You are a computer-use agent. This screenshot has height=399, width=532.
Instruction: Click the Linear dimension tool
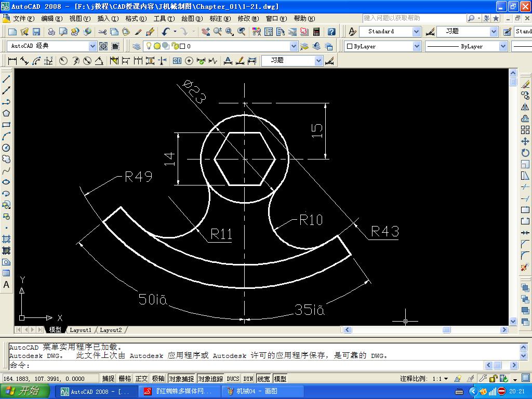coord(12,61)
